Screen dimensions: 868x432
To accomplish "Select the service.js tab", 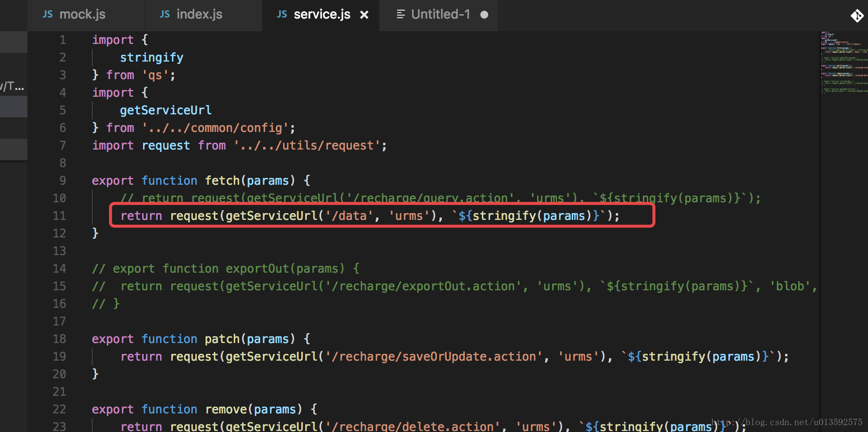I will coord(322,15).
